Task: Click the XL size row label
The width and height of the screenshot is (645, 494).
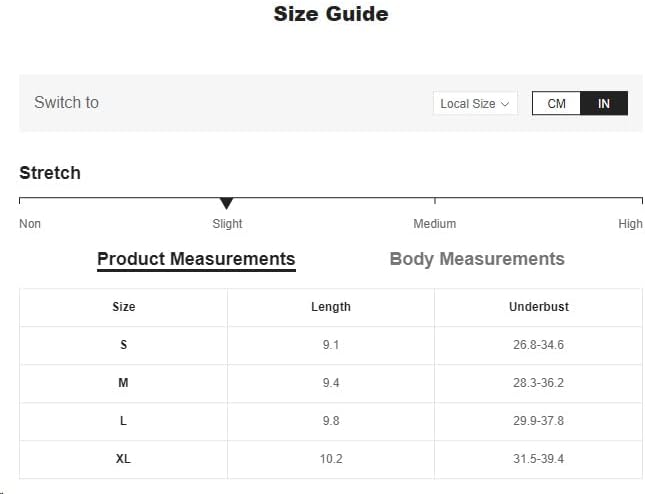Action: click(x=123, y=459)
